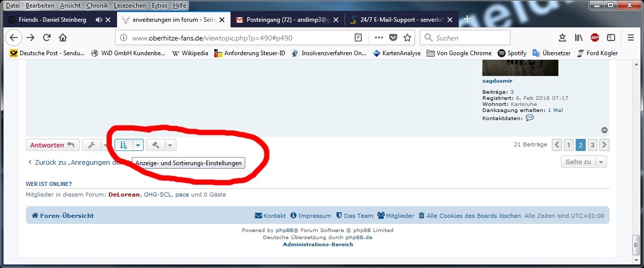This screenshot has width=644, height=268.
Task: Click the Antworten reply button
Action: point(53,145)
